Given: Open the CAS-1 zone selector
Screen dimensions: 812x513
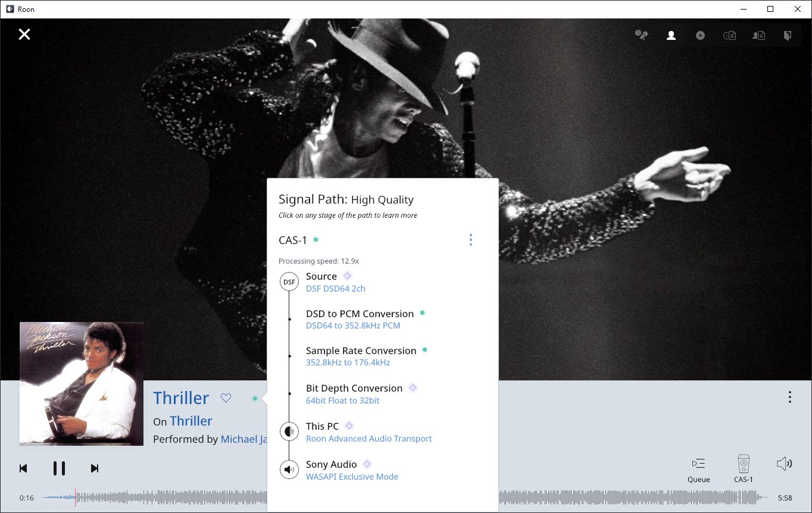Looking at the screenshot, I should [x=743, y=470].
